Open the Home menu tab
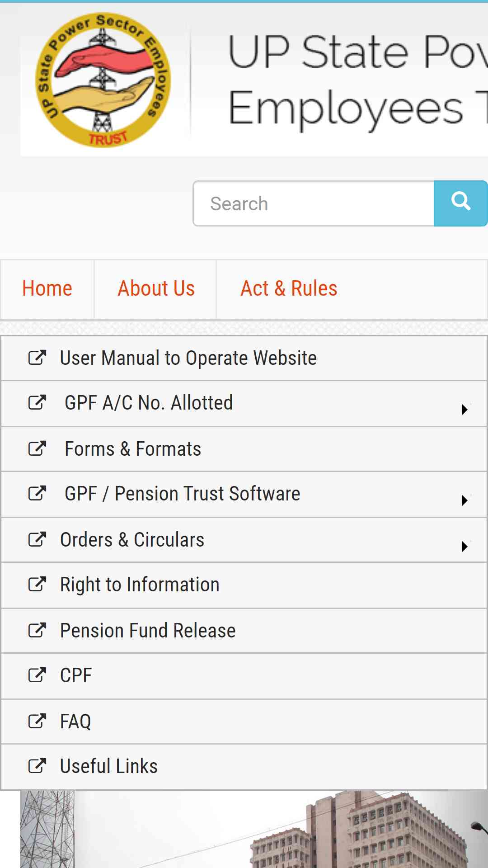 click(47, 289)
